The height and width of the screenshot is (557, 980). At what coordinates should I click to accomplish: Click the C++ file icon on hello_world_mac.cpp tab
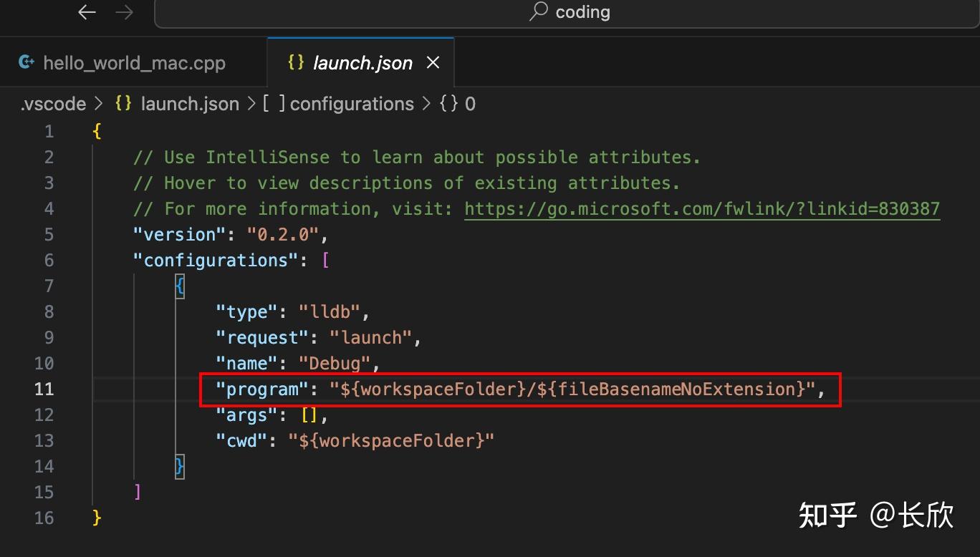(26, 62)
